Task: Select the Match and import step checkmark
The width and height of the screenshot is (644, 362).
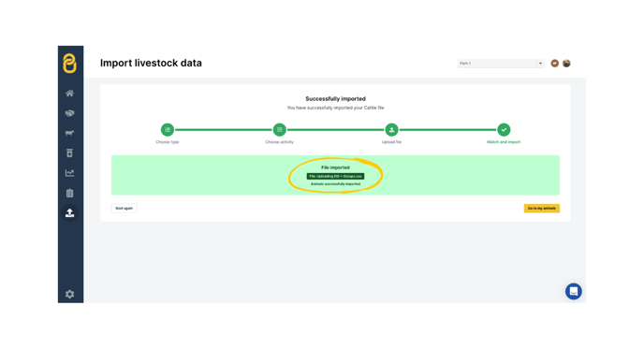Action: [504, 130]
